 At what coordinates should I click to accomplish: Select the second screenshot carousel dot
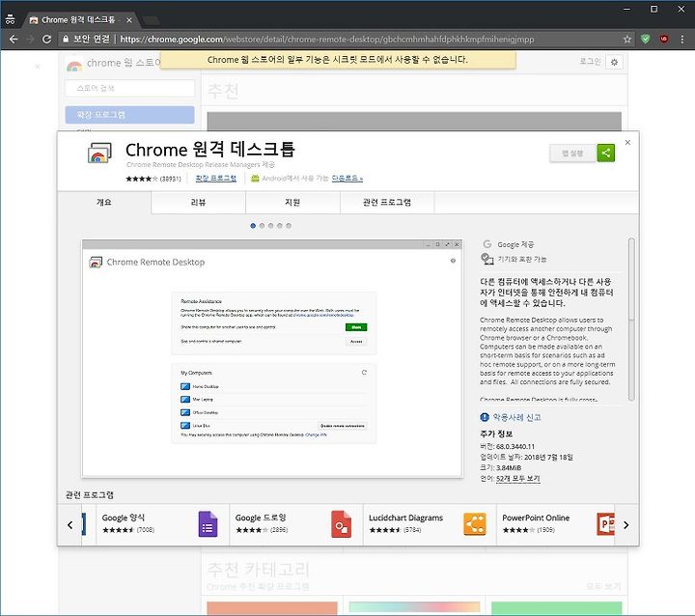point(262,226)
